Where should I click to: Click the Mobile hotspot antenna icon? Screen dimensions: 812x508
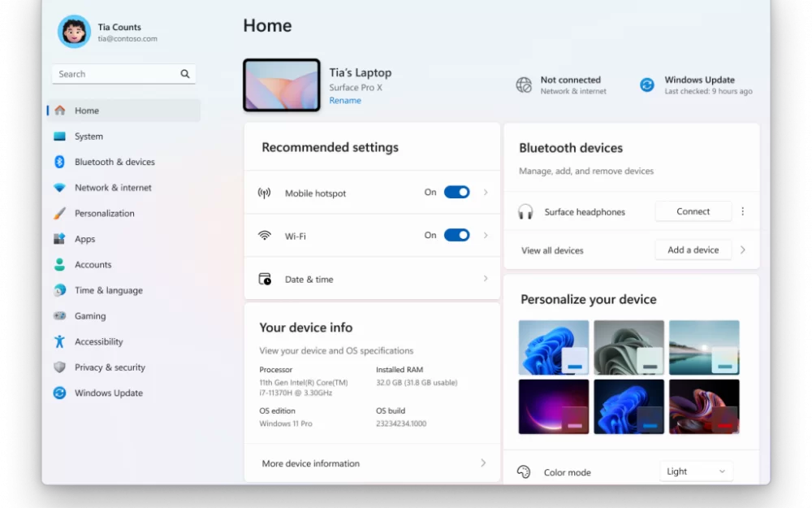[264, 193]
